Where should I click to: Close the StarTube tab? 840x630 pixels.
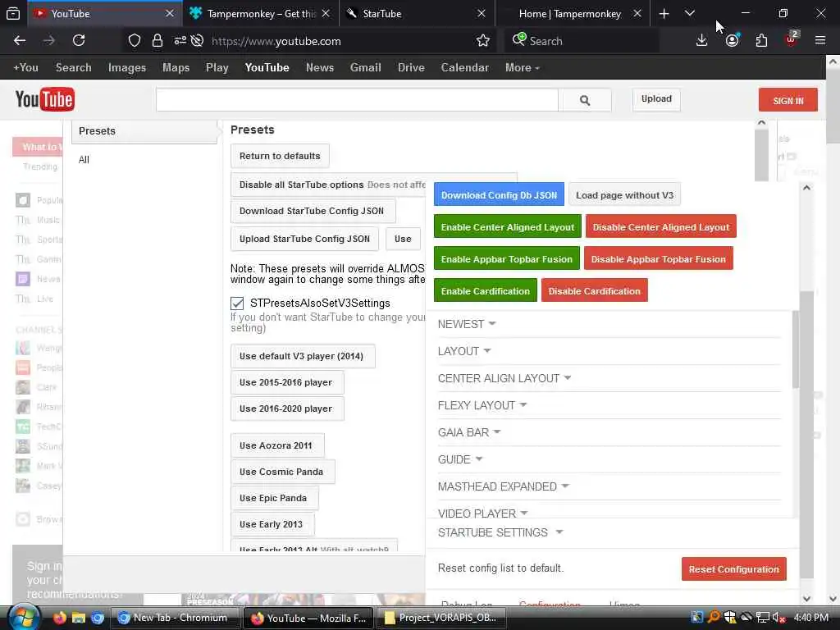[481, 13]
